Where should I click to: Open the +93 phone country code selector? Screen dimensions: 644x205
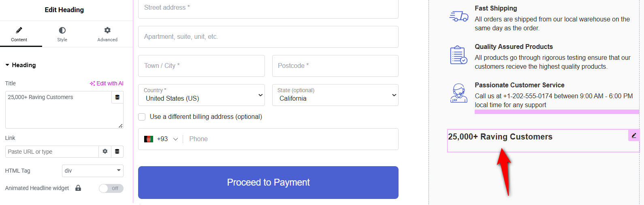161,139
